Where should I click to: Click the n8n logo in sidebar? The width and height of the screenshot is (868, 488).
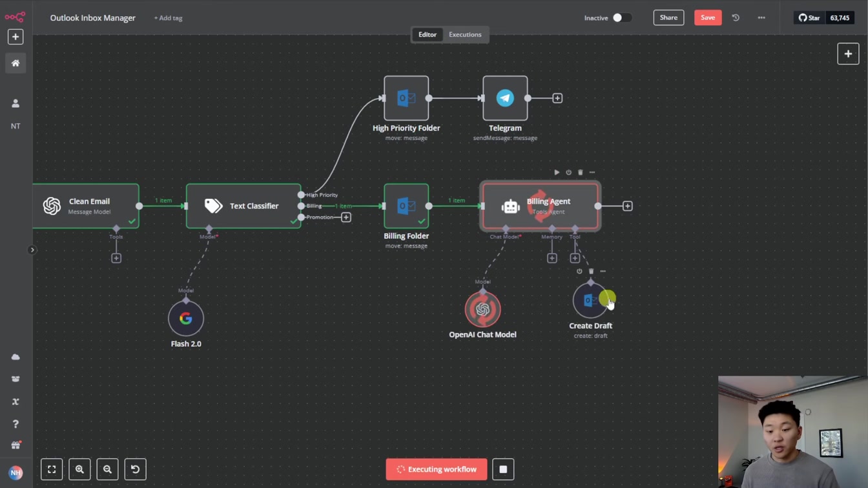[x=15, y=17]
